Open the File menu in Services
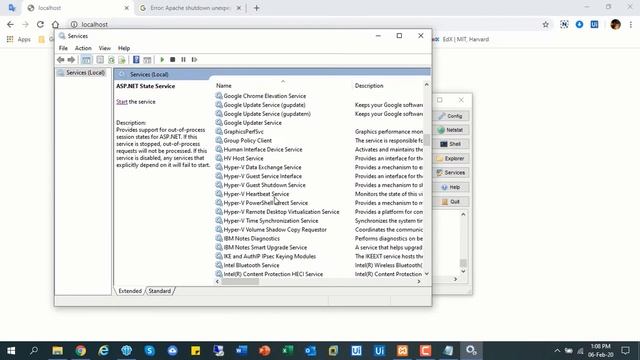The image size is (640, 360). point(63,48)
